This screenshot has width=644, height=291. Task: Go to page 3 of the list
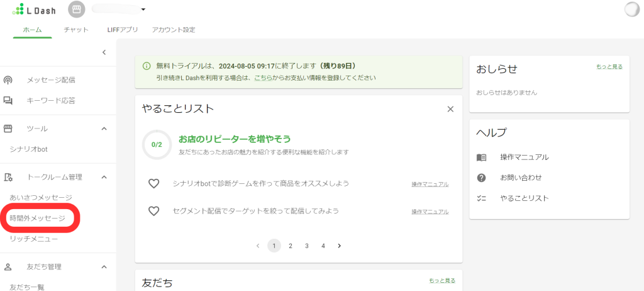307,246
